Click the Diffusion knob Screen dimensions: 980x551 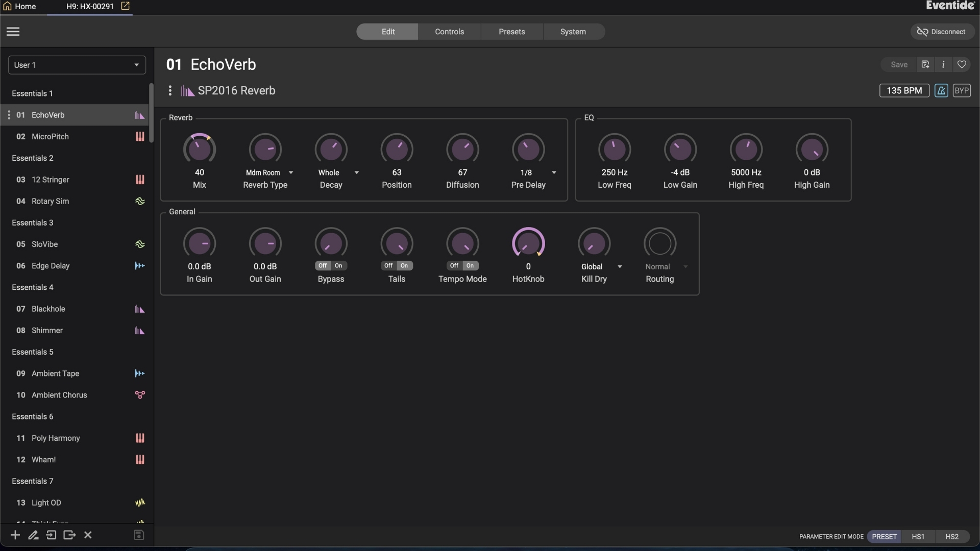462,149
